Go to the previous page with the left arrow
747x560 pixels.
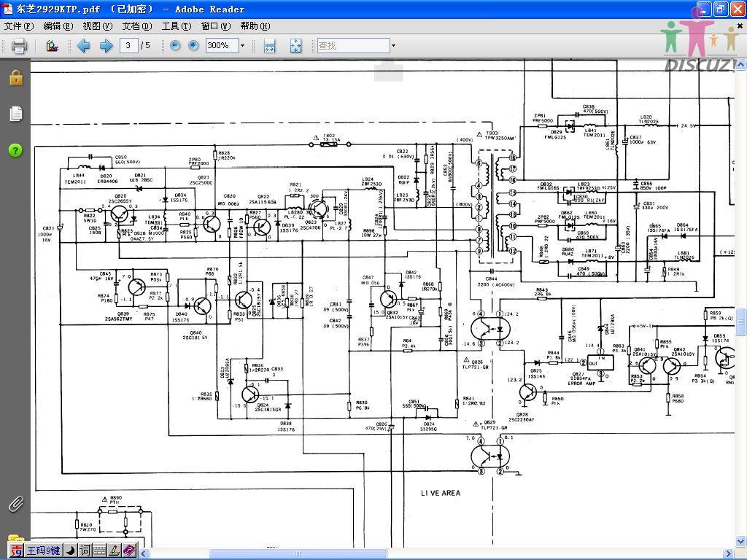pos(83,46)
